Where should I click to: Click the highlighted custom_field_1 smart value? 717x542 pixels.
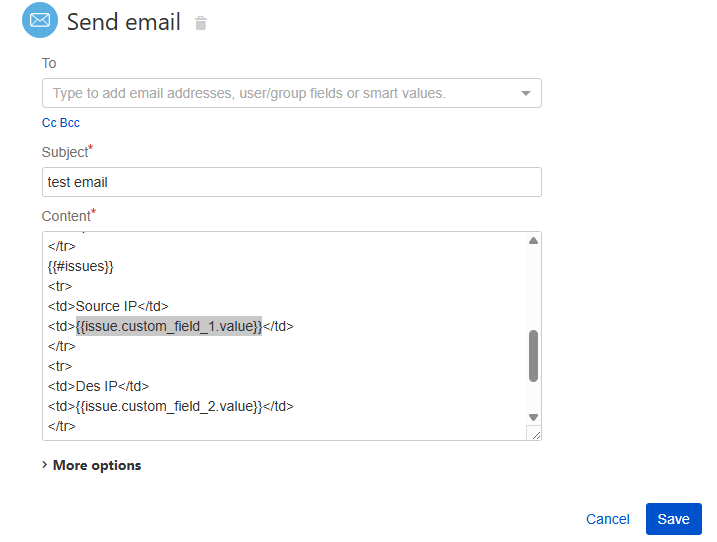coord(169,326)
